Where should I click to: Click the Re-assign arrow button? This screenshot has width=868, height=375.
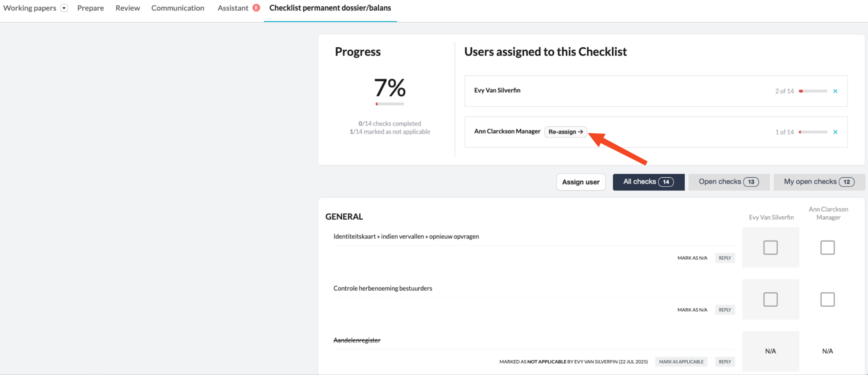coord(565,132)
